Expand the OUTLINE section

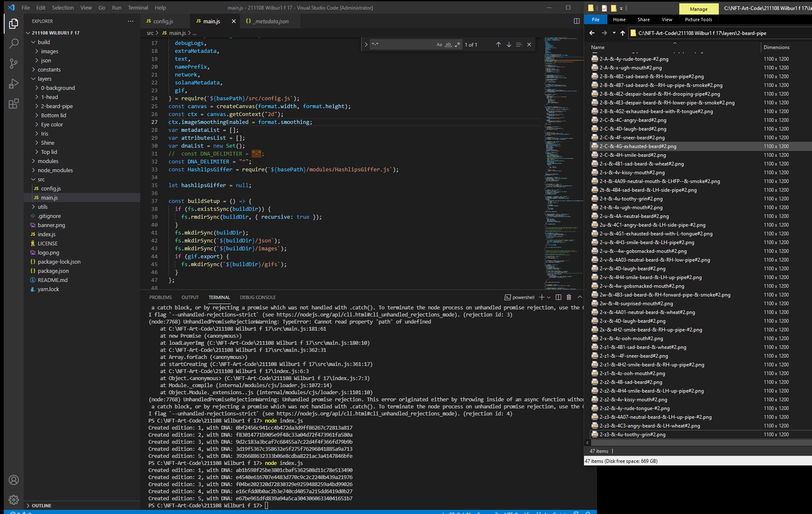coord(42,506)
